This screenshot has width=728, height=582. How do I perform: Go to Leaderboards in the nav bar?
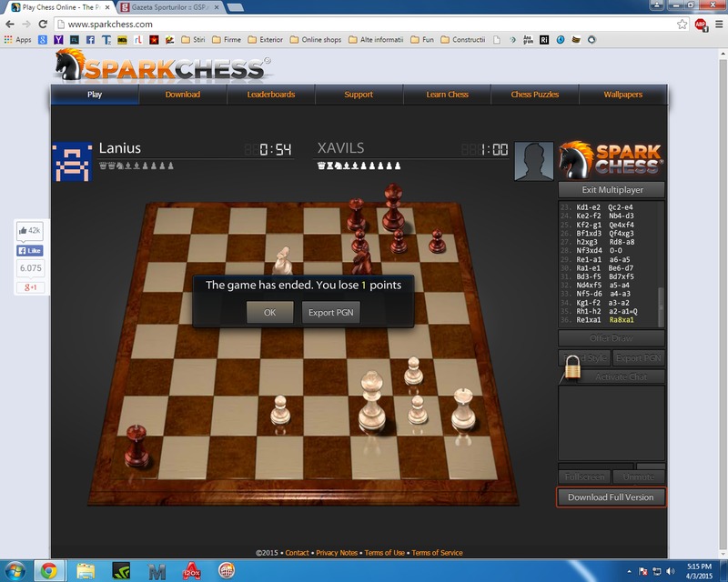pyautogui.click(x=270, y=95)
